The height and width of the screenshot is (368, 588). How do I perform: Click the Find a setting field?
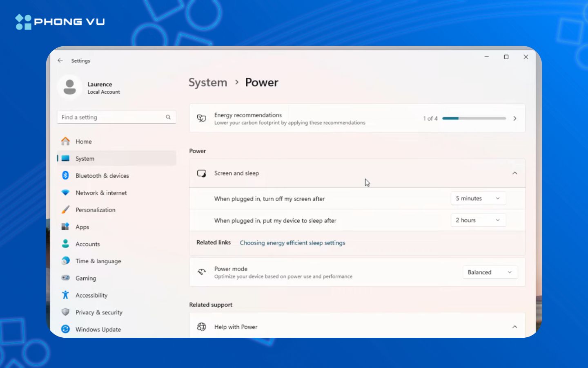[111, 117]
